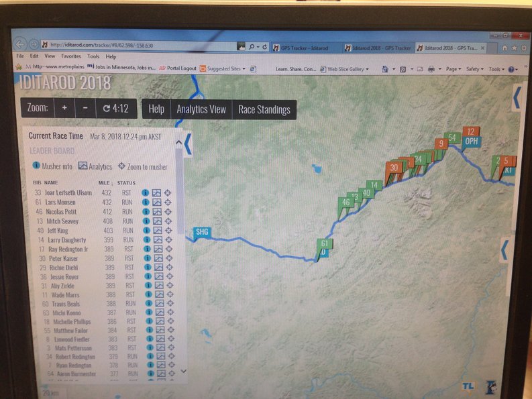This screenshot has height=399, width=532.
Task: Open the Safety dropdown menu
Action: [x=474, y=69]
